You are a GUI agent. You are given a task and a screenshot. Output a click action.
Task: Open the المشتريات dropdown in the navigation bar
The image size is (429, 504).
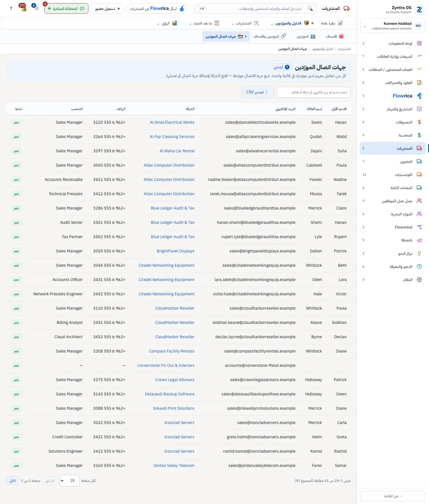pyautogui.click(x=245, y=23)
